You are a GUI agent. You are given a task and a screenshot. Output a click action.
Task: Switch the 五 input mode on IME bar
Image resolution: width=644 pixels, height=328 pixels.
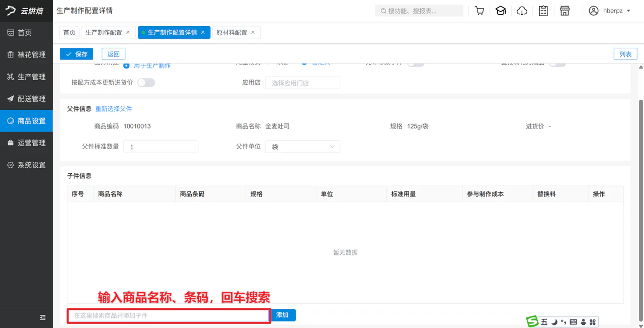[544, 322]
